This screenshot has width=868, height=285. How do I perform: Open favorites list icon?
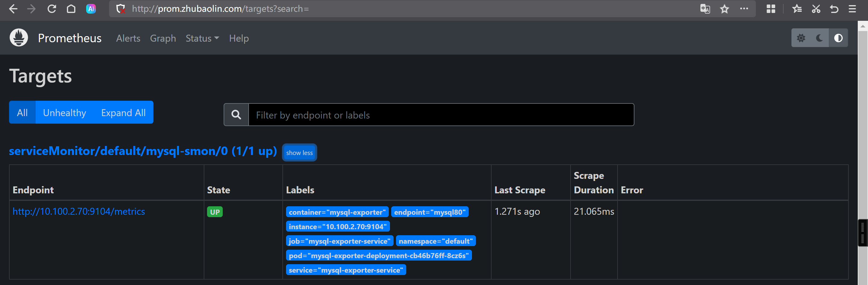[x=797, y=9]
